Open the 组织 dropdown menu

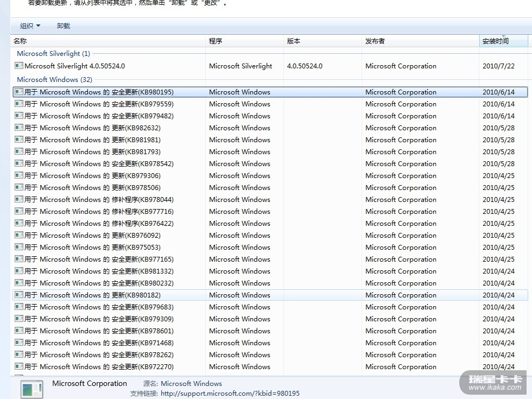(30, 26)
